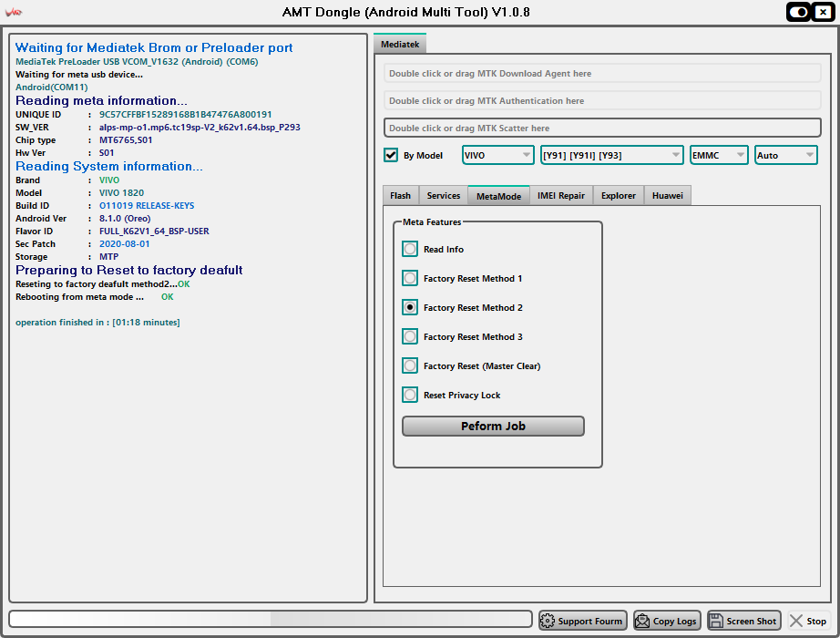
Task: Click the MTK Scatter file field
Action: pos(602,128)
